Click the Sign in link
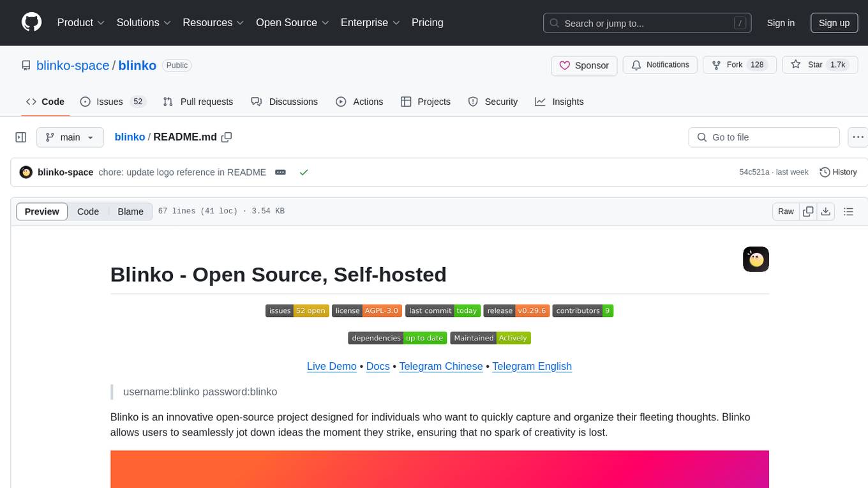Screen dimensions: 868x488 pos(781,23)
